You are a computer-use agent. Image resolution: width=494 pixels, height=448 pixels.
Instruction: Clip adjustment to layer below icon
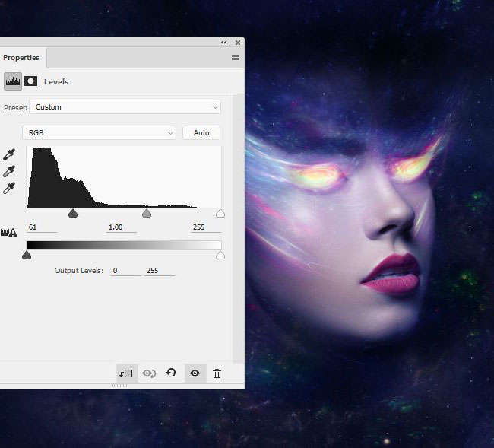(x=126, y=373)
